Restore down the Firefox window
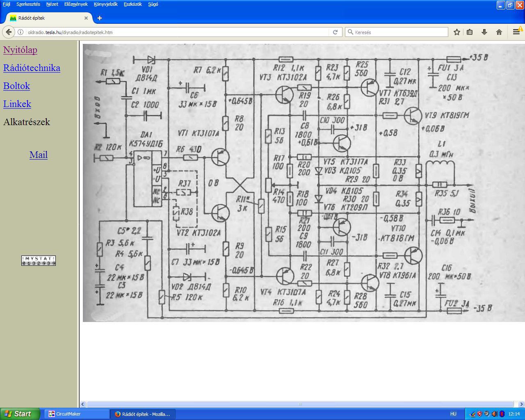Screen dimensions: 525x420 click(x=510, y=5)
